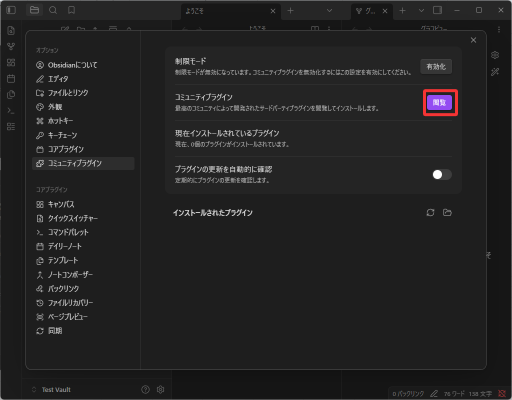Viewport: 512px width, 400px height.
Task: Open the vault settings gear icon
Action: pos(161,389)
